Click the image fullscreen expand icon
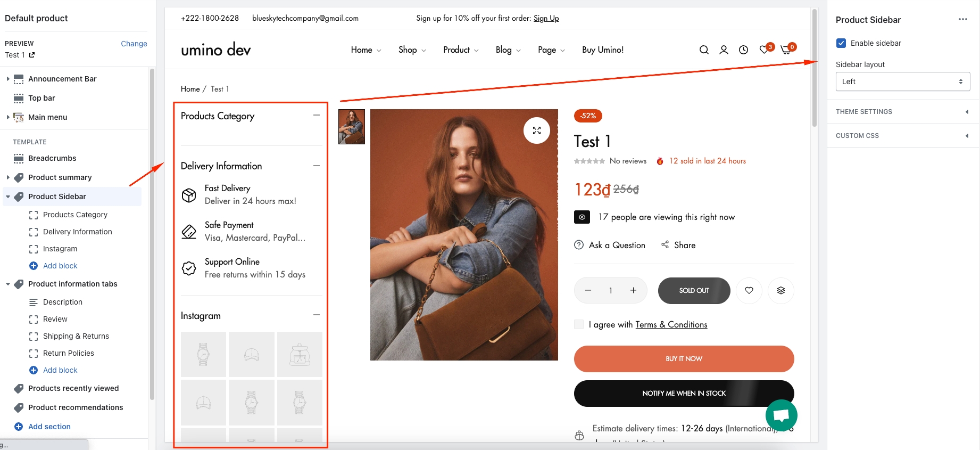The image size is (980, 450). point(536,130)
